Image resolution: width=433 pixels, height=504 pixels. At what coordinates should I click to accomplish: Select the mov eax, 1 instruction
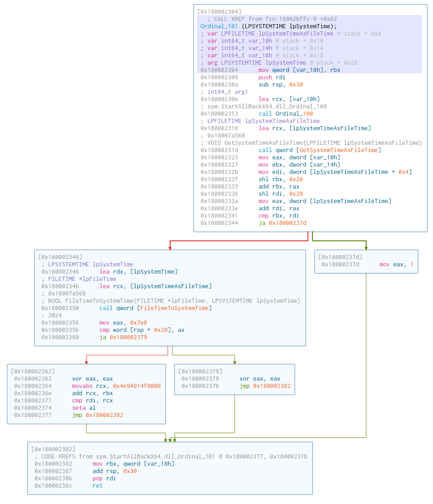pyautogui.click(x=396, y=265)
